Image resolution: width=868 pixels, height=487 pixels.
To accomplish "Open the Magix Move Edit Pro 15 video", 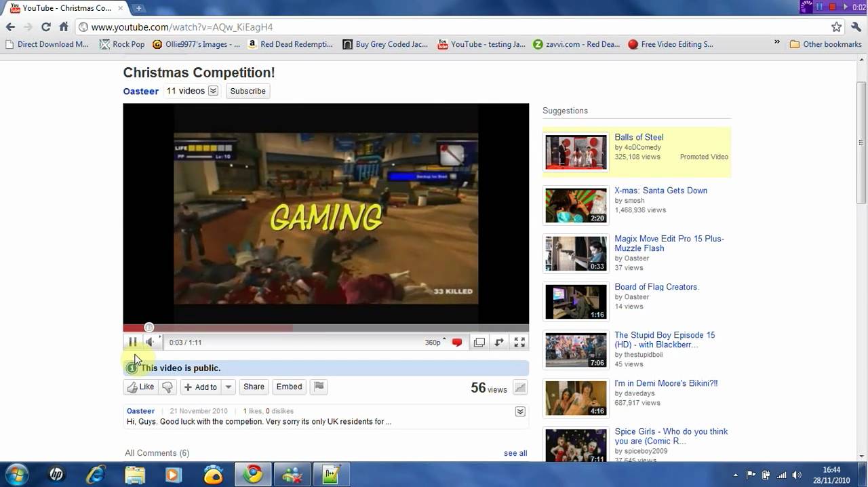I will [x=669, y=243].
